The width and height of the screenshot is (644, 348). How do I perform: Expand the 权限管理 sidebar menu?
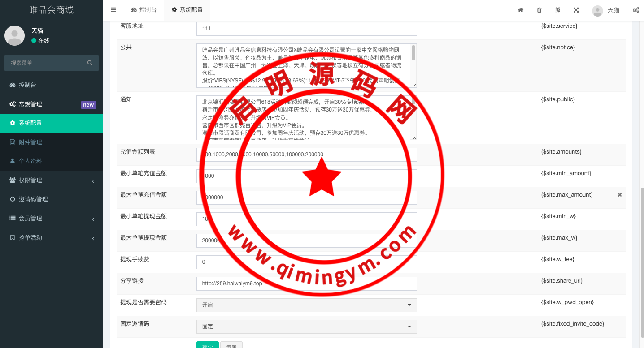tap(52, 180)
